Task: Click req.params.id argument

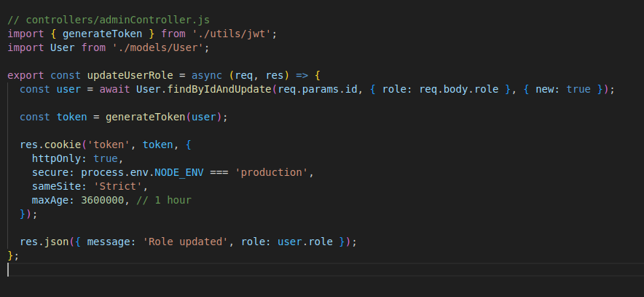Action: 318,89
